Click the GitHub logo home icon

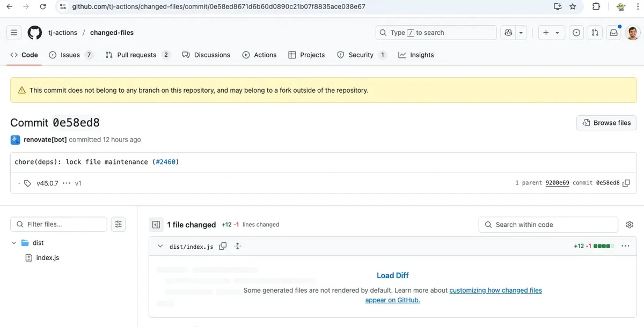34,33
